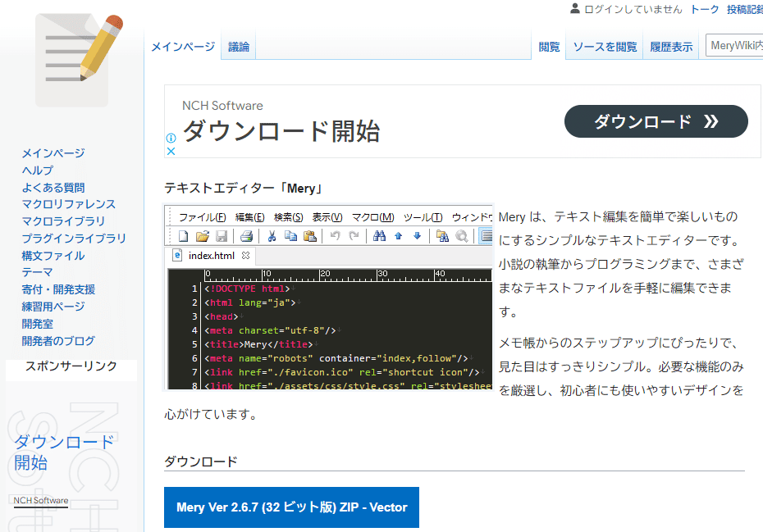Screen dimensions: 763x532
Task: Open the トーク link at top
Action: pyautogui.click(x=704, y=9)
